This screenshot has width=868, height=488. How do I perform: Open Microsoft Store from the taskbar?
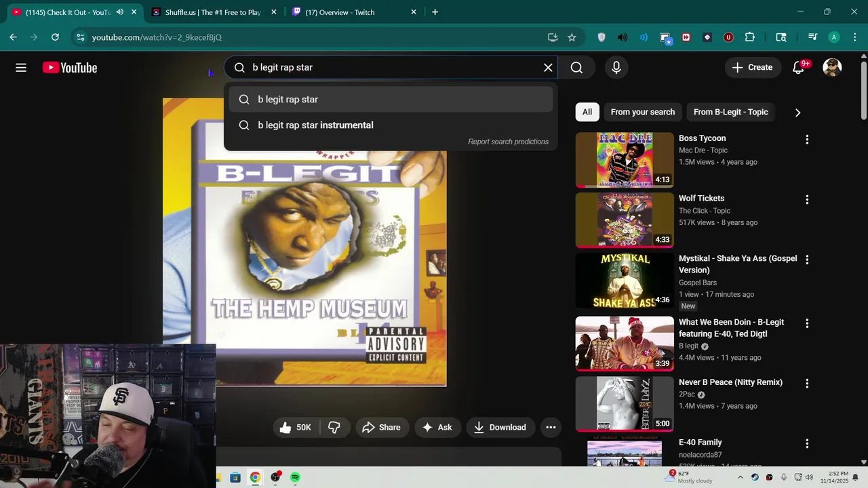[x=235, y=477]
